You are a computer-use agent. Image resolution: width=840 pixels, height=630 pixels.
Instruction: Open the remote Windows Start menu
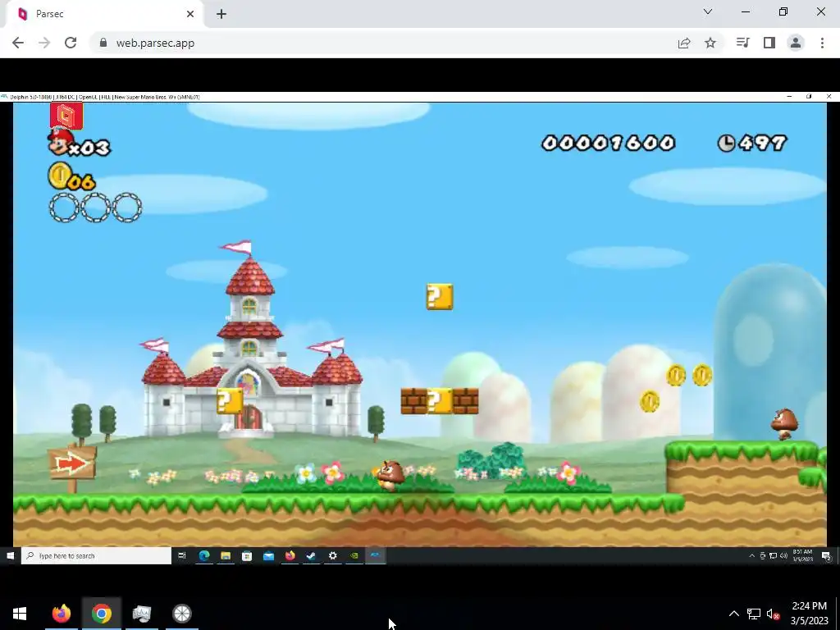(10, 556)
